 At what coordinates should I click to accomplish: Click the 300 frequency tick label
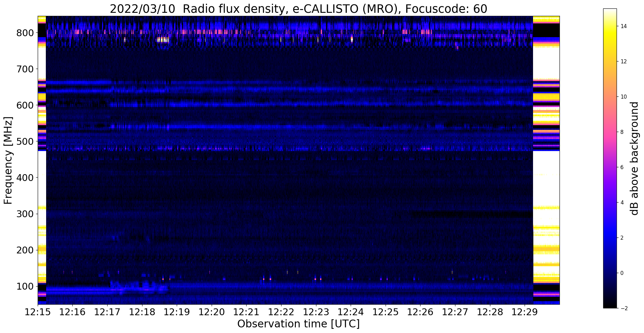pyautogui.click(x=25, y=214)
